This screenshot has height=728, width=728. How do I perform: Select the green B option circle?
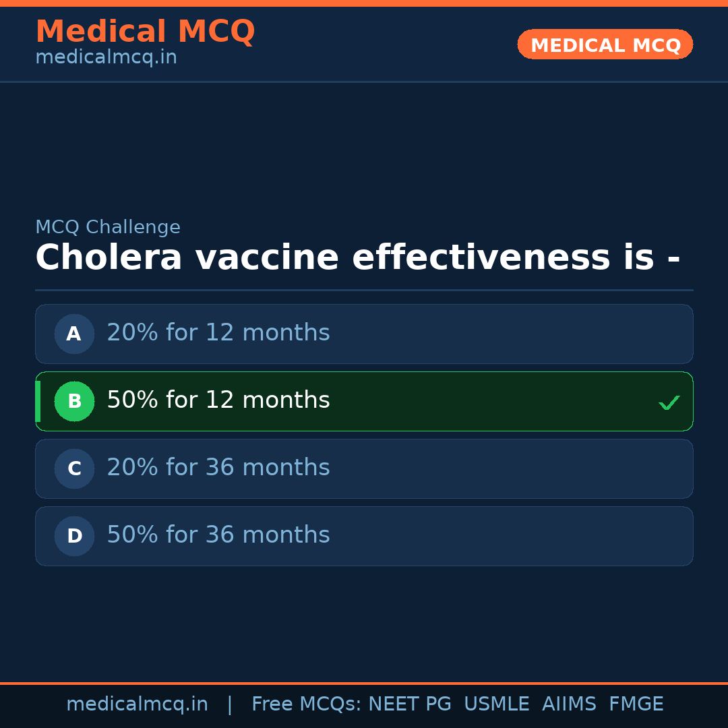pos(74,401)
